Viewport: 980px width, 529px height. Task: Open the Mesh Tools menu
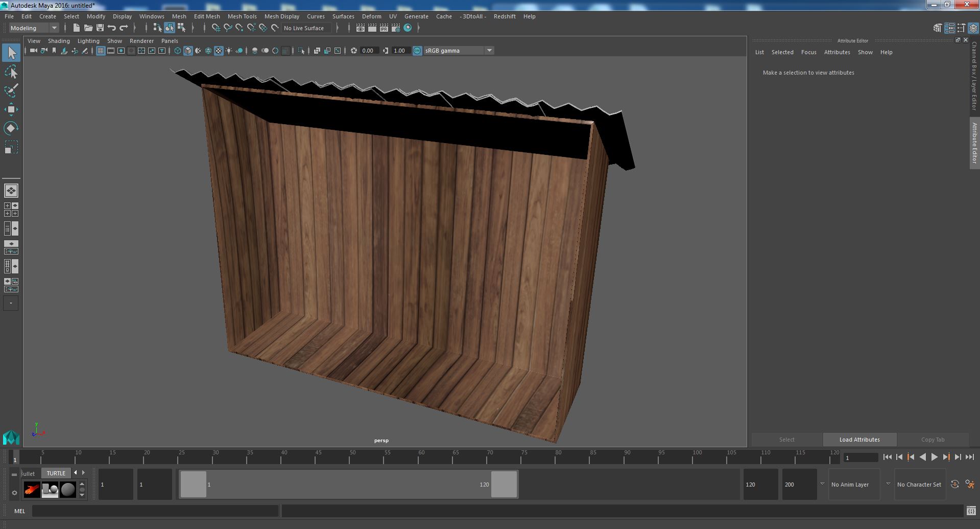(242, 16)
